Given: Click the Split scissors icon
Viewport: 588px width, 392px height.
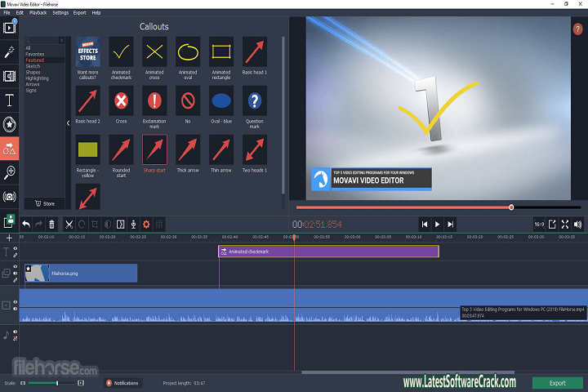Looking at the screenshot, I should click(x=69, y=224).
